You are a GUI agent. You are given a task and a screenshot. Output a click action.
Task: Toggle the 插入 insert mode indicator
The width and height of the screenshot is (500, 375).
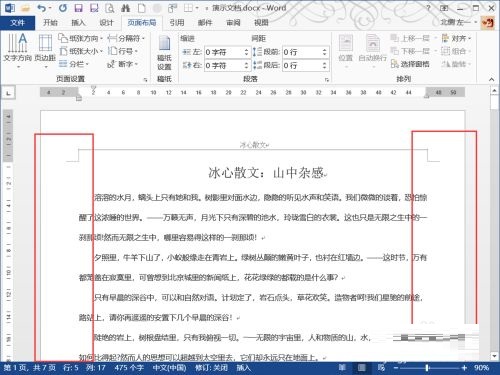click(x=243, y=368)
